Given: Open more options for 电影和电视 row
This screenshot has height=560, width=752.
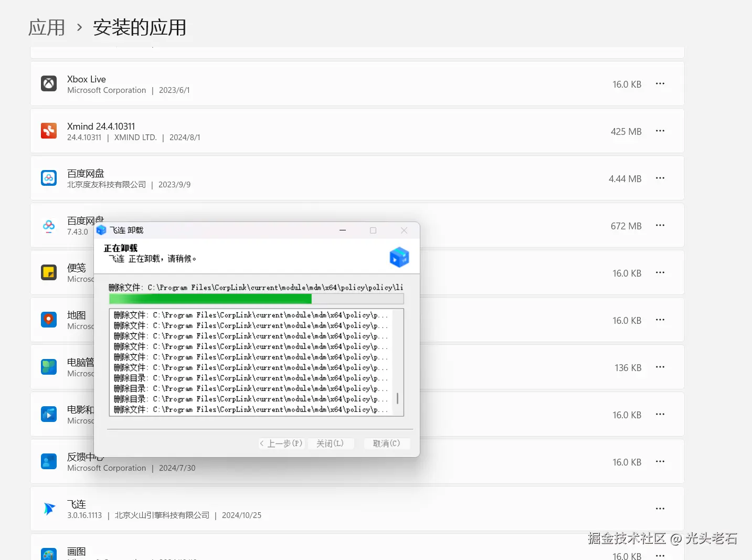Looking at the screenshot, I should tap(660, 414).
